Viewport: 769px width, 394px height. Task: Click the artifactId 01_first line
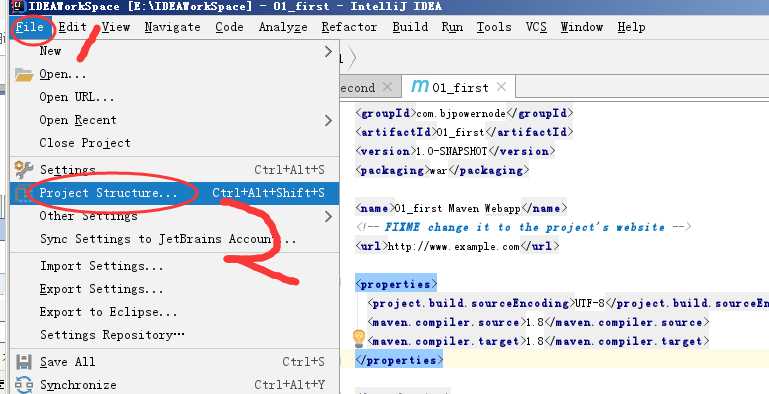click(464, 132)
